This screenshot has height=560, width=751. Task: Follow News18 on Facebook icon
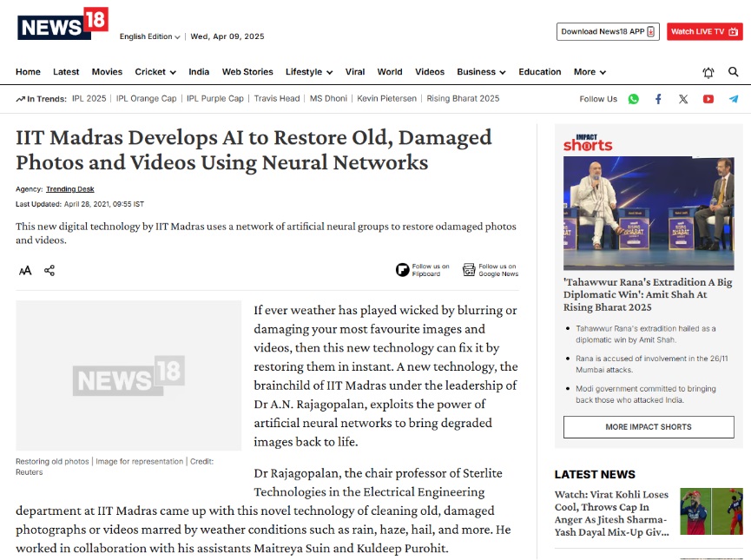[x=658, y=99]
